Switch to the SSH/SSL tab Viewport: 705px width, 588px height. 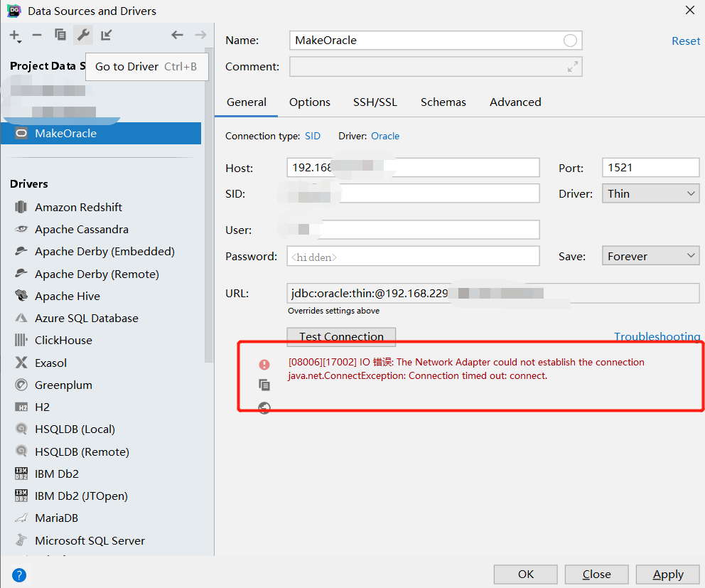[x=375, y=102]
